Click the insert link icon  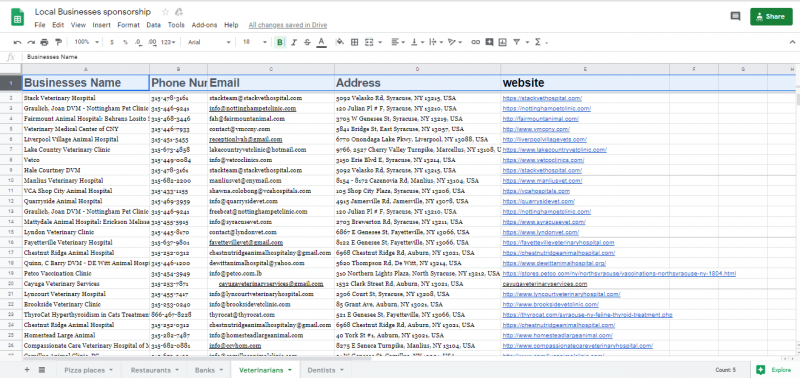(476, 42)
